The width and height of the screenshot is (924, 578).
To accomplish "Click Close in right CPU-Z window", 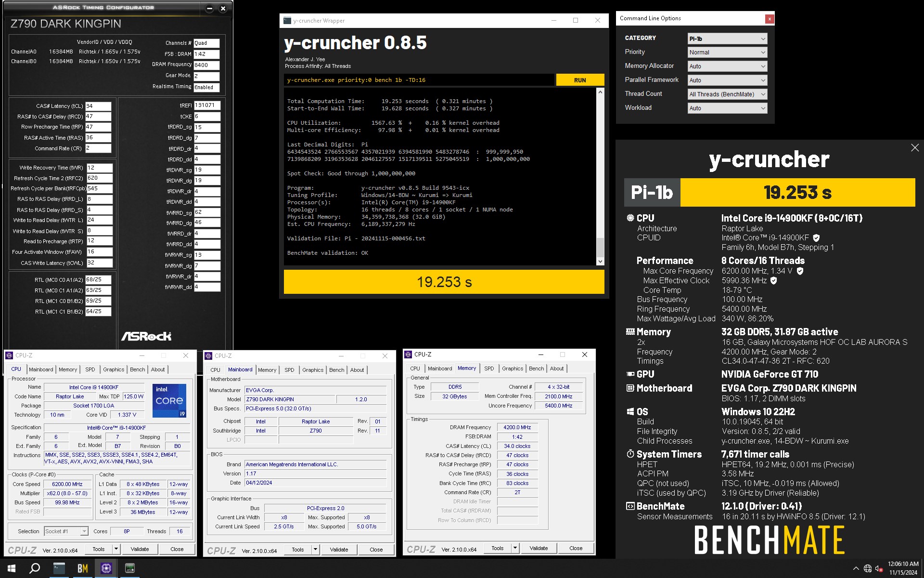I will point(576,548).
